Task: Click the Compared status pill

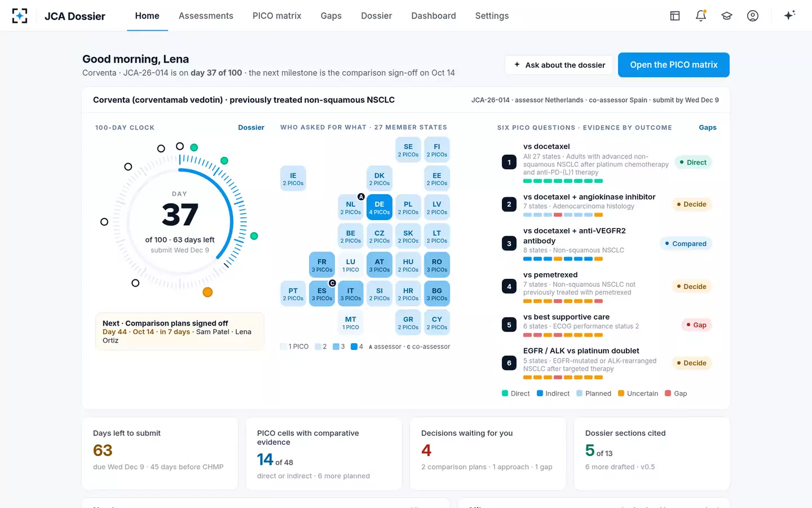Action: click(686, 244)
